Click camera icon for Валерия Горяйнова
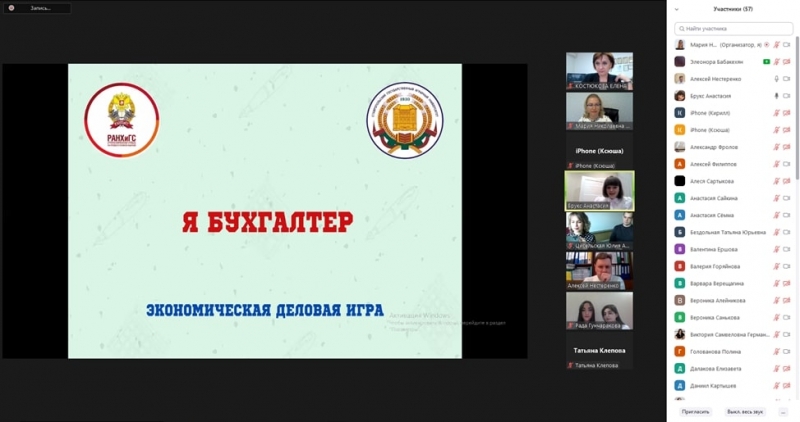 click(x=787, y=266)
